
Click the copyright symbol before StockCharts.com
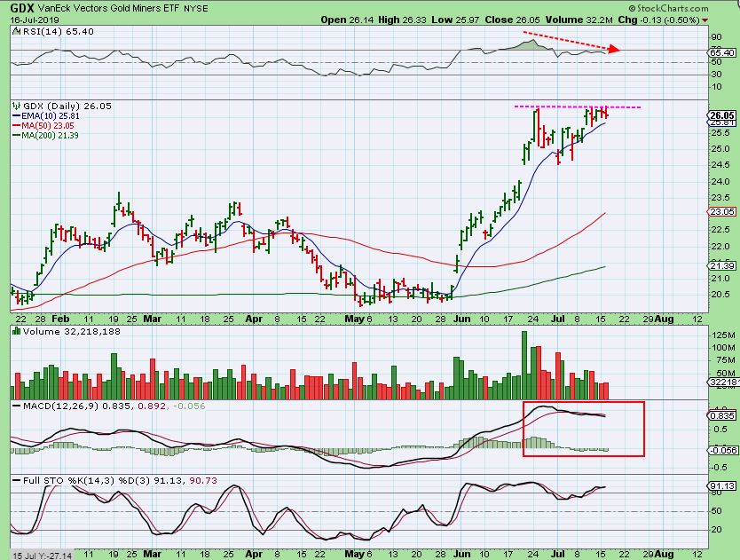[x=632, y=9]
